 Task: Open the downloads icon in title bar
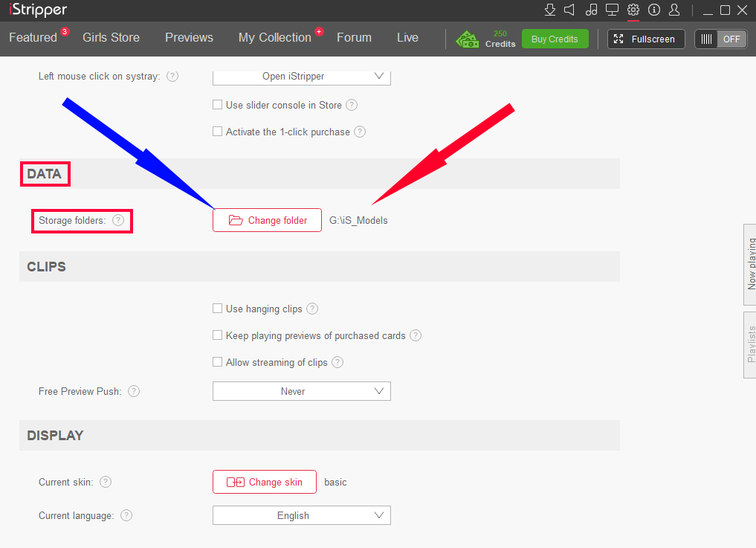550,10
